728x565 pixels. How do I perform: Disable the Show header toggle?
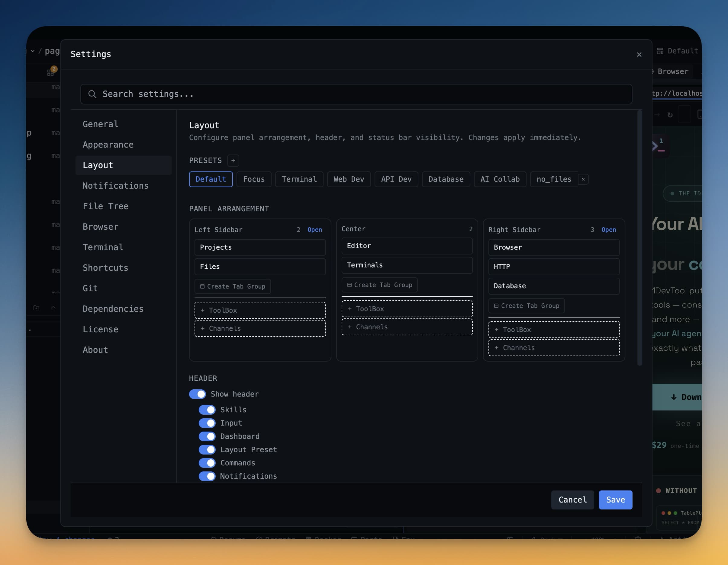197,394
